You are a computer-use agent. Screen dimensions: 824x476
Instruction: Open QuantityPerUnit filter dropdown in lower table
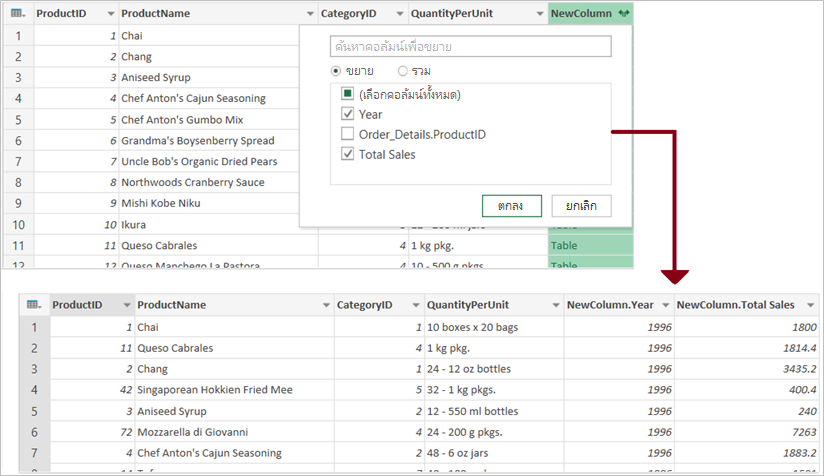click(x=555, y=305)
